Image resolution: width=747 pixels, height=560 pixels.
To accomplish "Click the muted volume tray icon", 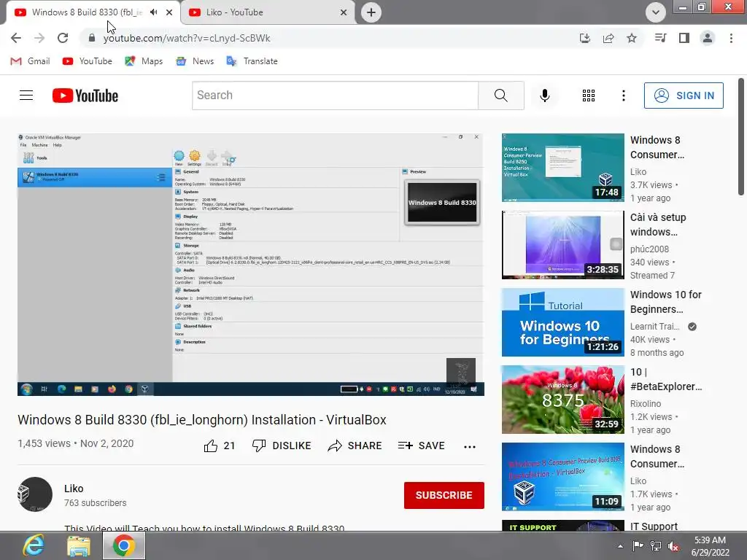I will (673, 546).
